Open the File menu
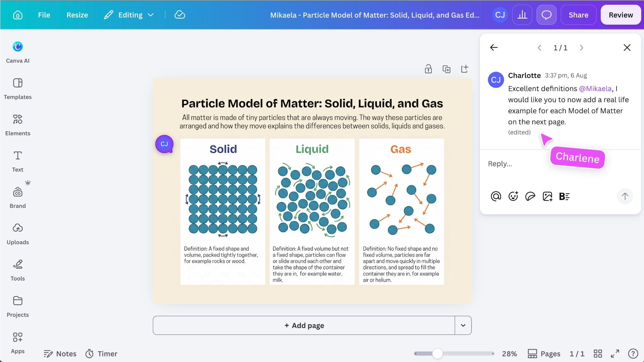This screenshot has height=362, width=644. [x=44, y=15]
